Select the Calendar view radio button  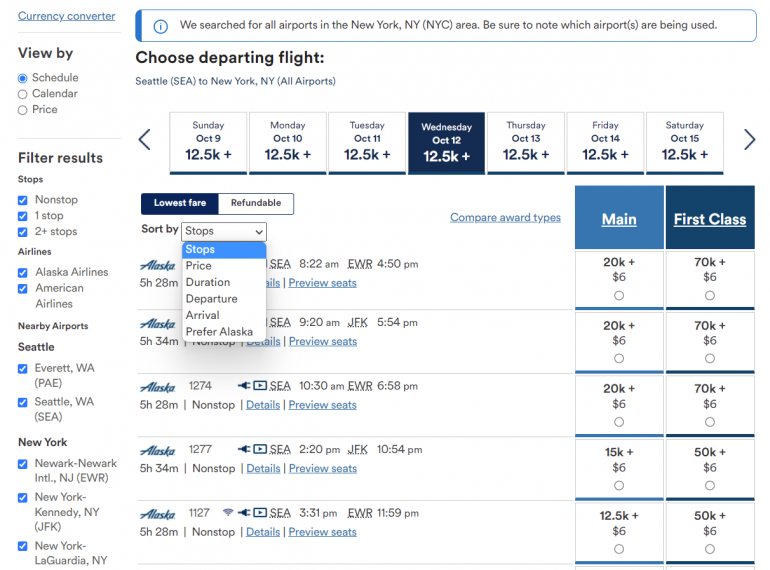pos(23,94)
